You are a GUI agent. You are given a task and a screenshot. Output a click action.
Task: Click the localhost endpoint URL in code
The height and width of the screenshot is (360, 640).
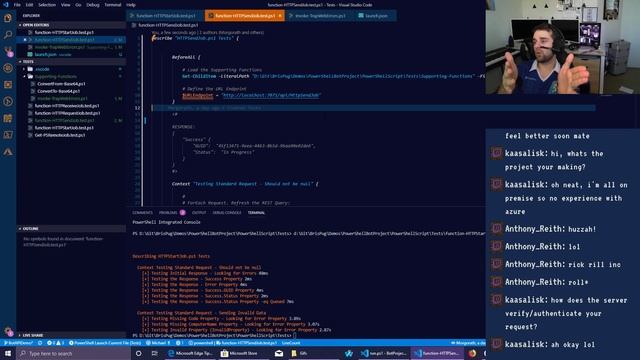pos(272,95)
